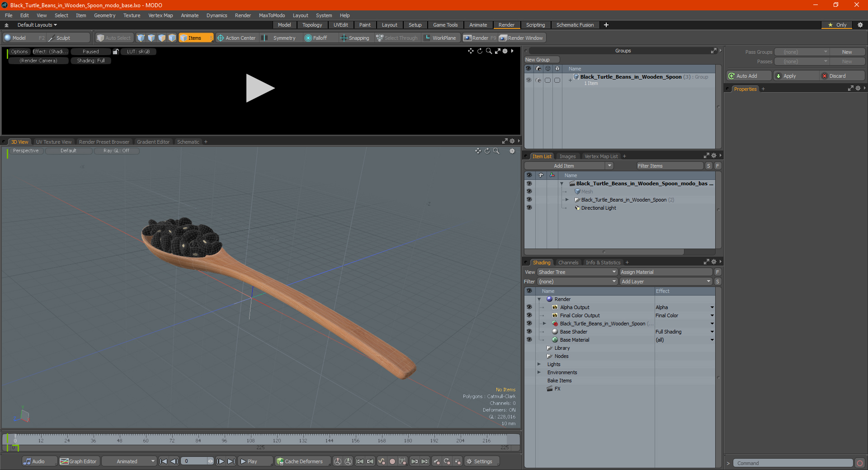Toggle visibility of Mesh item

529,192
